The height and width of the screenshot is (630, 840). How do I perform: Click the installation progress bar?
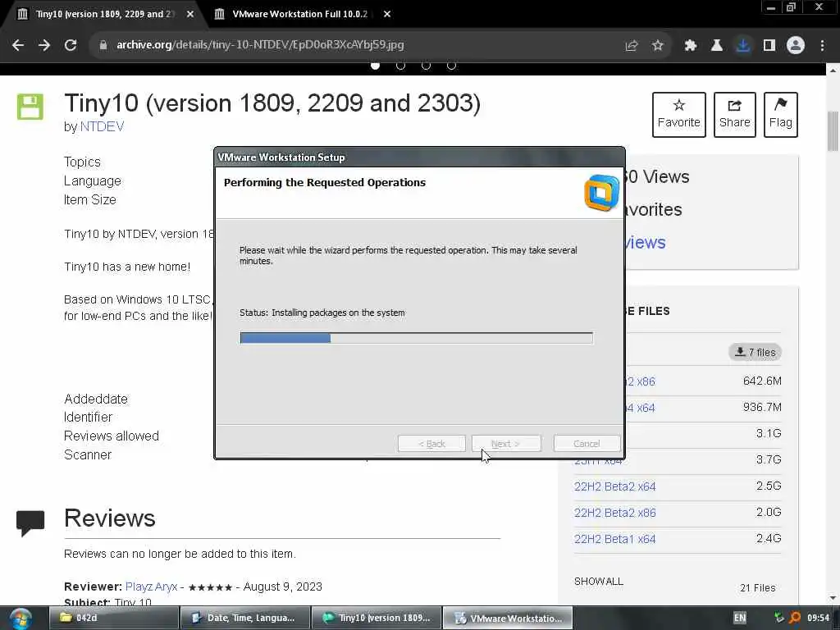click(416, 337)
